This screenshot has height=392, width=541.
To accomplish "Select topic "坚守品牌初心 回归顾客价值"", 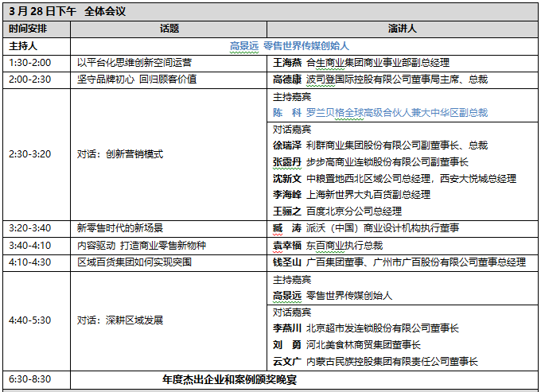I will 137,79.
